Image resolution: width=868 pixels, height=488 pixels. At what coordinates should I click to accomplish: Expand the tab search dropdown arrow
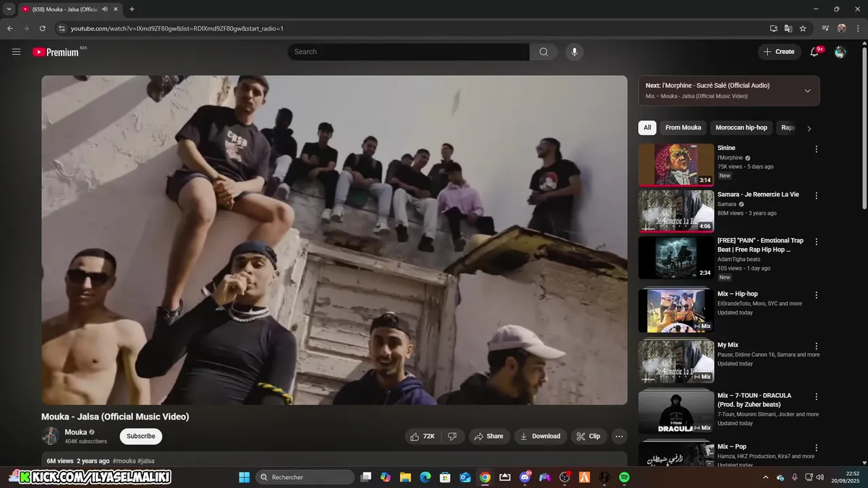(x=9, y=9)
